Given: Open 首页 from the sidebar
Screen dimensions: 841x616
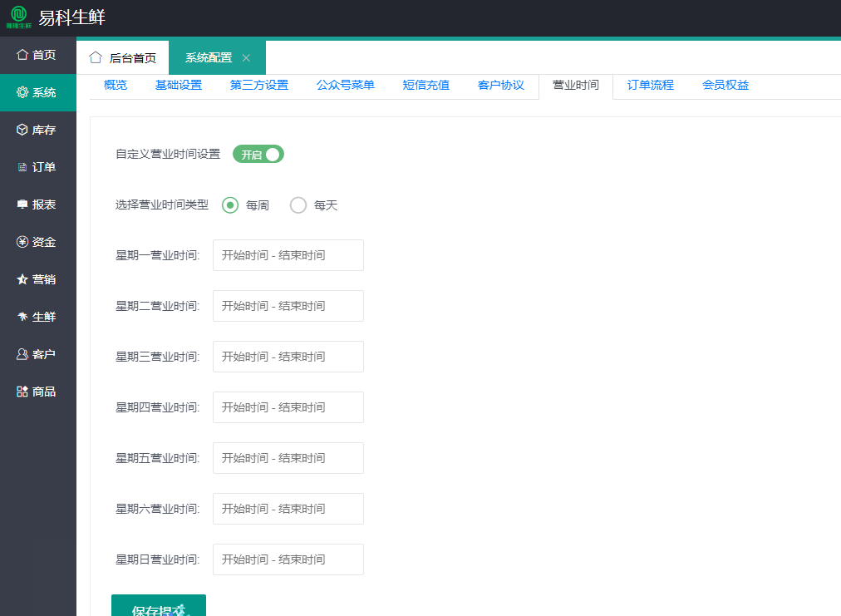Looking at the screenshot, I should coord(37,55).
